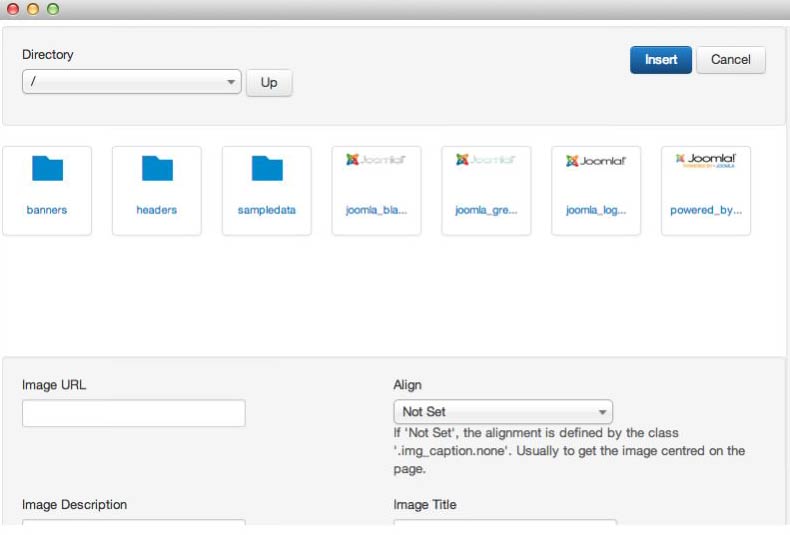This screenshot has width=790, height=535.
Task: Minimize the window with yellow button
Action: pos(33,9)
